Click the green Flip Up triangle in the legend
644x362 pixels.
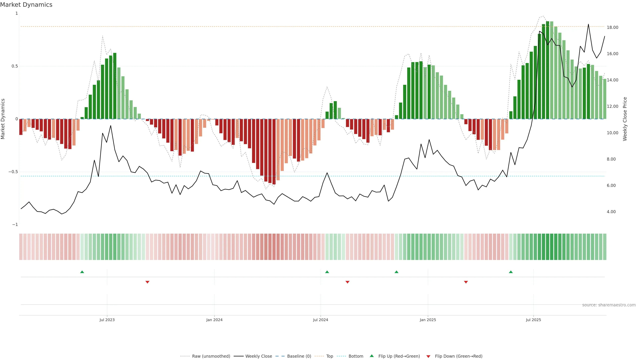pos(371,356)
